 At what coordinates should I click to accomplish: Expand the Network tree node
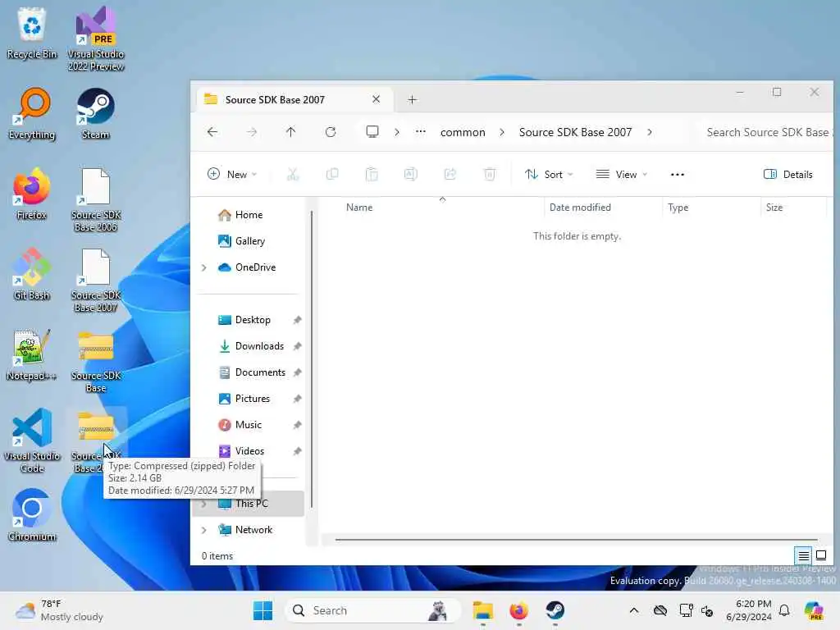[204, 530]
